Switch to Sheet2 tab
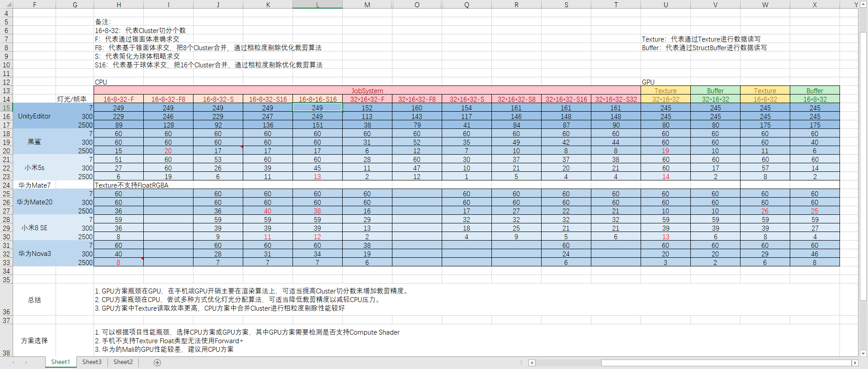This screenshot has height=369, width=868. [x=123, y=362]
